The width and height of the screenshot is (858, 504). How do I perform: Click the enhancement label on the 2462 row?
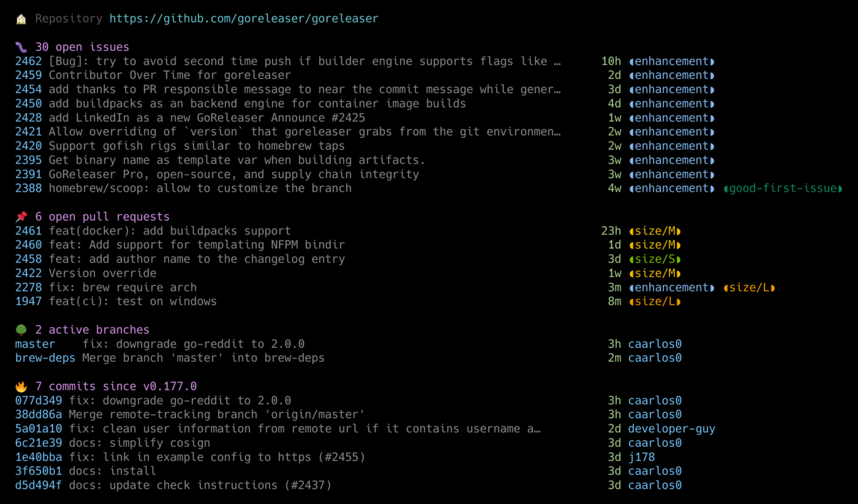(672, 61)
